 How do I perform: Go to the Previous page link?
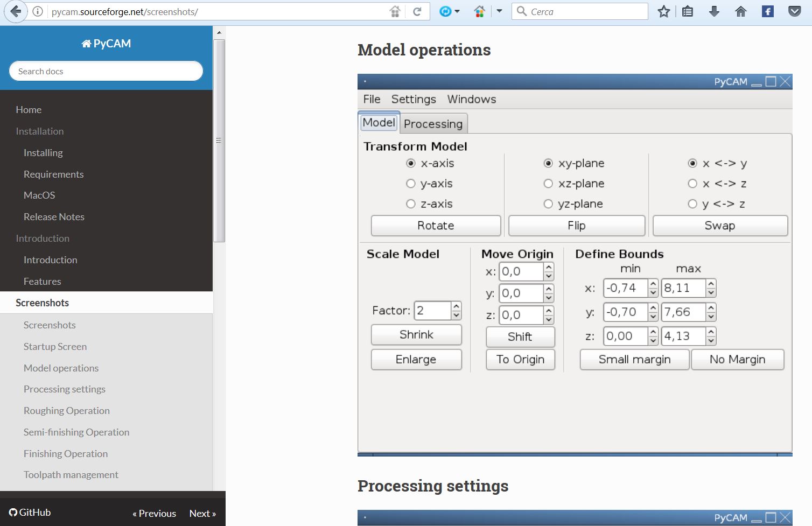(x=154, y=514)
